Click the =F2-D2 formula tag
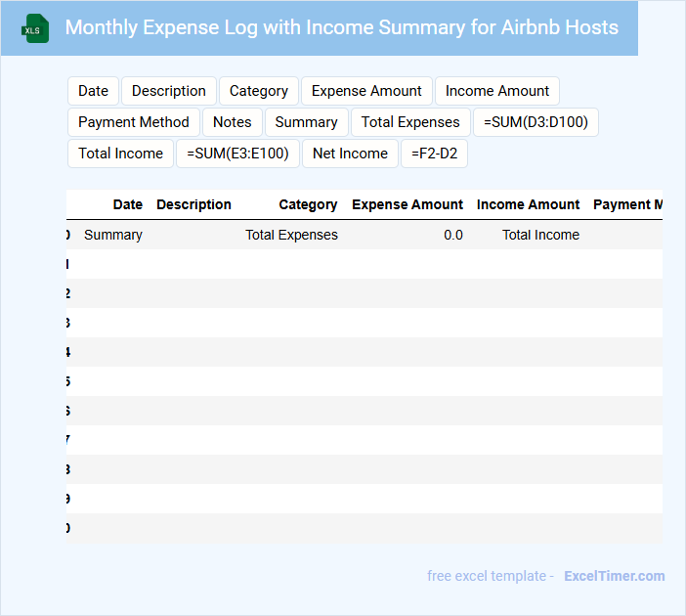Image resolution: width=686 pixels, height=616 pixels. [434, 154]
